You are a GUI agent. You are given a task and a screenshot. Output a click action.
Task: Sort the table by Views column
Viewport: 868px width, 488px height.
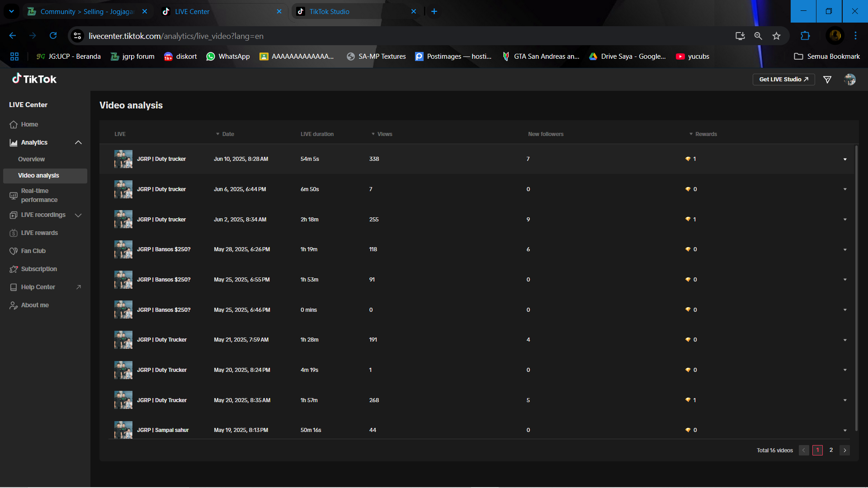pos(382,134)
